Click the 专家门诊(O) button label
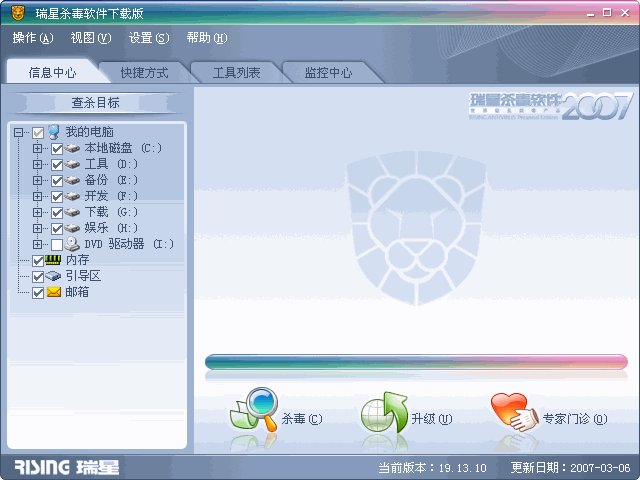Image resolution: width=640 pixels, height=480 pixels. [575, 418]
